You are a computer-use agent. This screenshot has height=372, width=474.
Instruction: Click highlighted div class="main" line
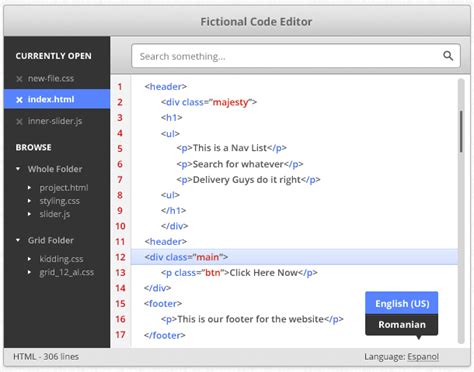[294, 257]
